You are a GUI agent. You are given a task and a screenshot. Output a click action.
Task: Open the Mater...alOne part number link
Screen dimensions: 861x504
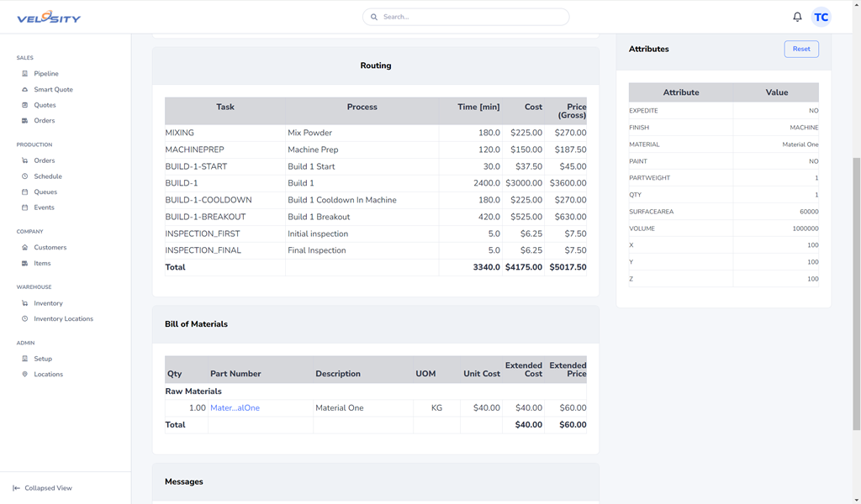coord(235,408)
